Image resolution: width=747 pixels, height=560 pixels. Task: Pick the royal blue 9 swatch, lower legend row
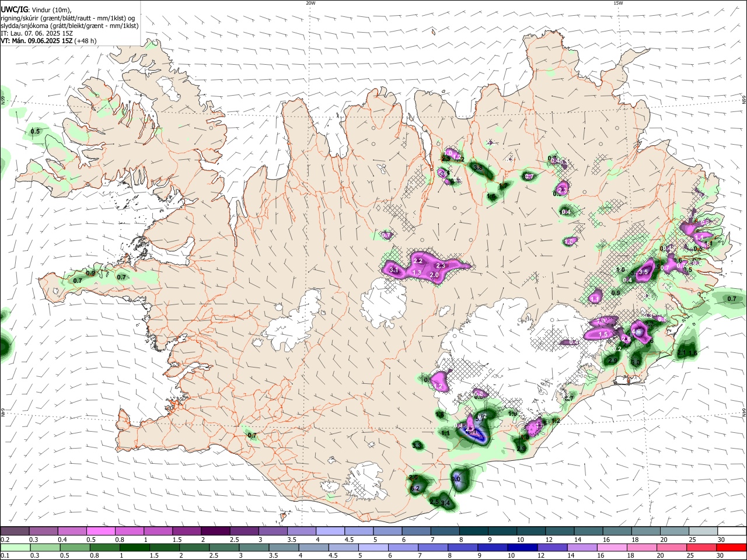493,547
